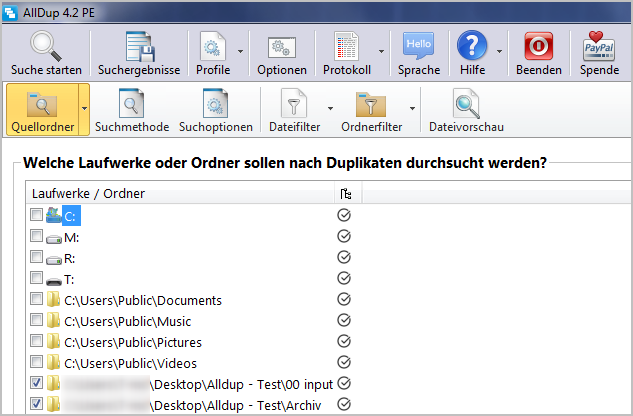Check the C: drive checkbox
This screenshot has width=633, height=416.
point(36,214)
